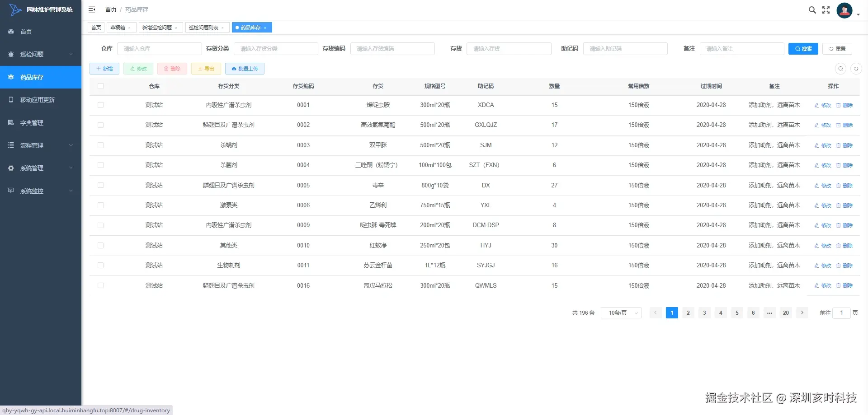This screenshot has width=868, height=415.
Task: Click the blue 搜索 button
Action: coord(803,49)
